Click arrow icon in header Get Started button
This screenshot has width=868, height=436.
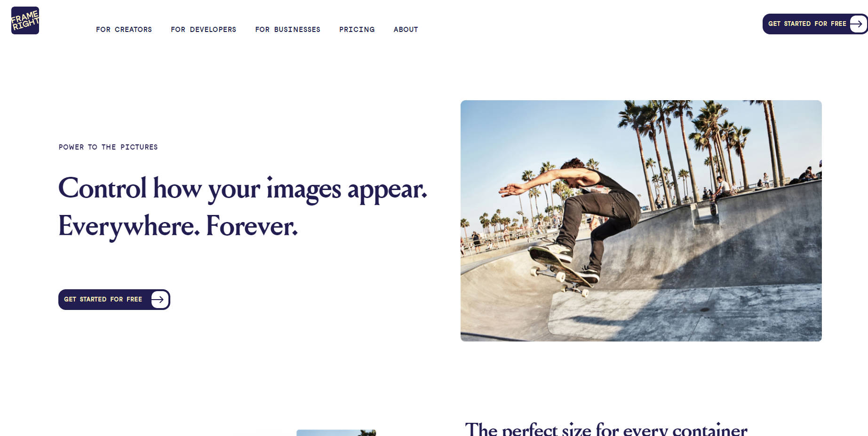click(x=858, y=24)
